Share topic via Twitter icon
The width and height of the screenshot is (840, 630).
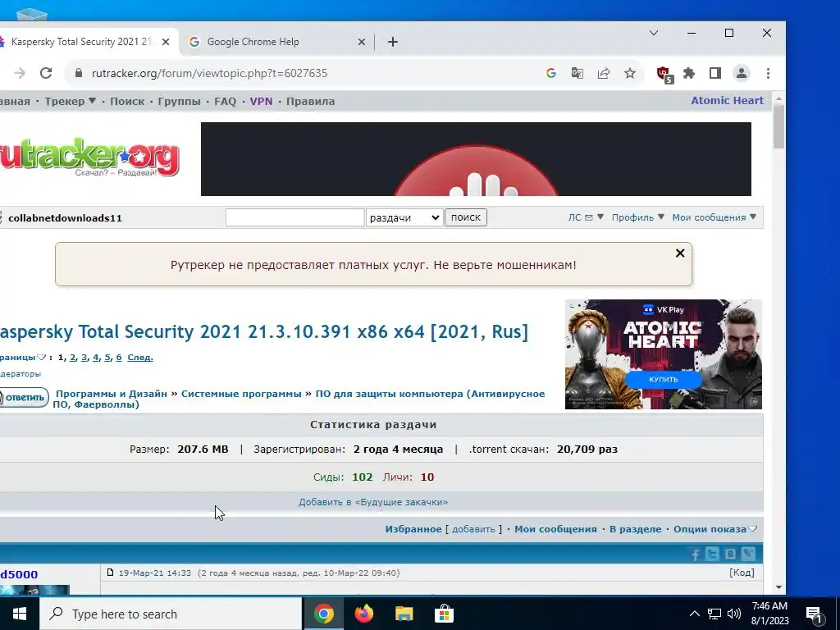713,554
